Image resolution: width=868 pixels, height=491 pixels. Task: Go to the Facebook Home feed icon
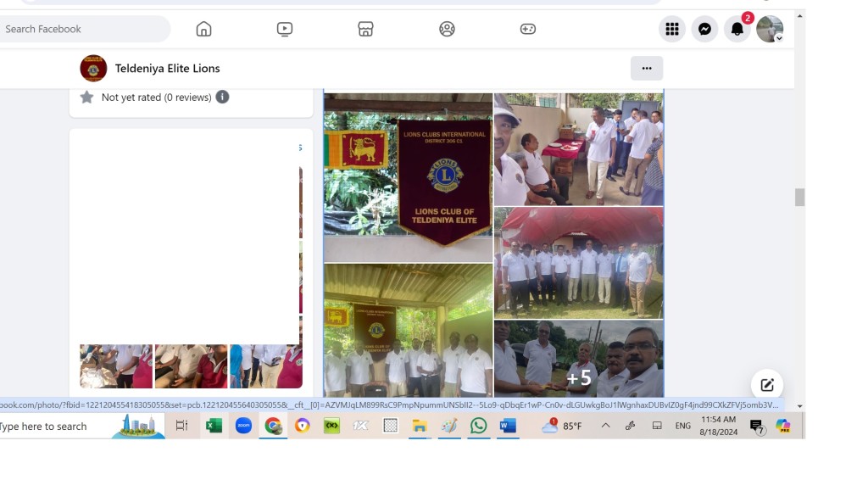(x=203, y=29)
